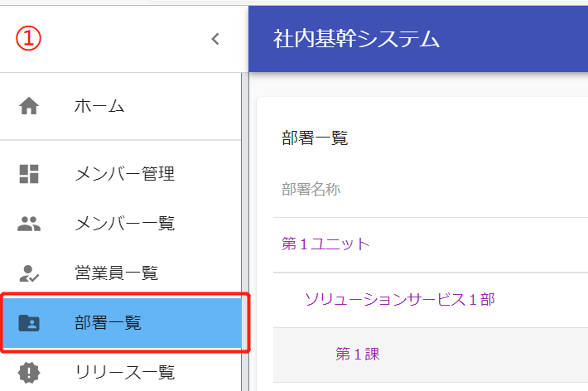
Task: Open the ホーム menu item
Action: tap(99, 106)
